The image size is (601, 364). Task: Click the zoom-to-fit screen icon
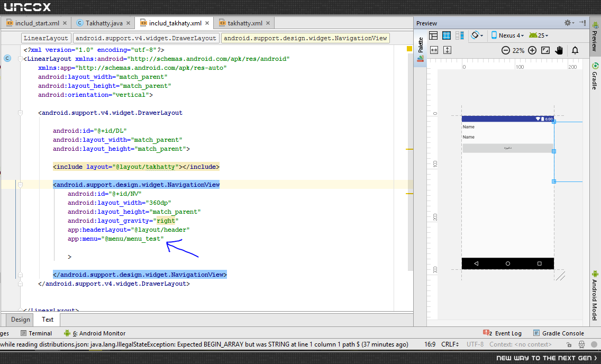[545, 50]
